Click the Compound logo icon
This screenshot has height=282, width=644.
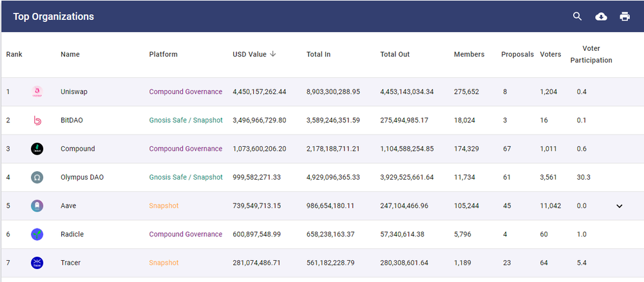point(37,149)
